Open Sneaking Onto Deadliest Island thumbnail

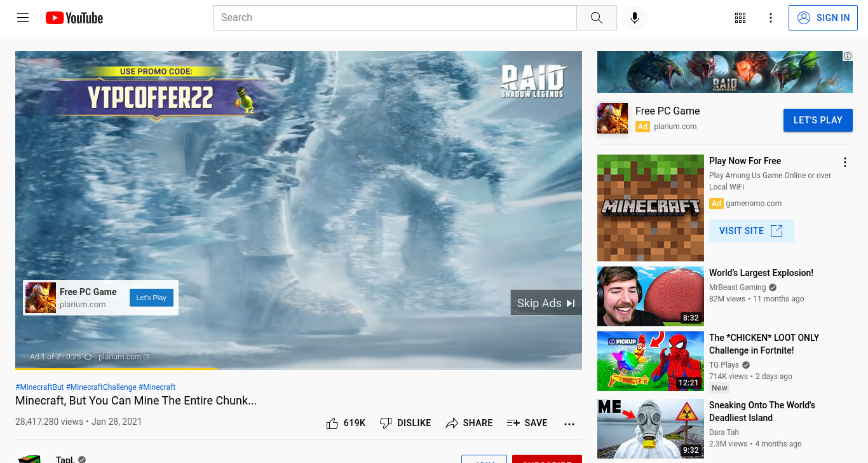651,429
